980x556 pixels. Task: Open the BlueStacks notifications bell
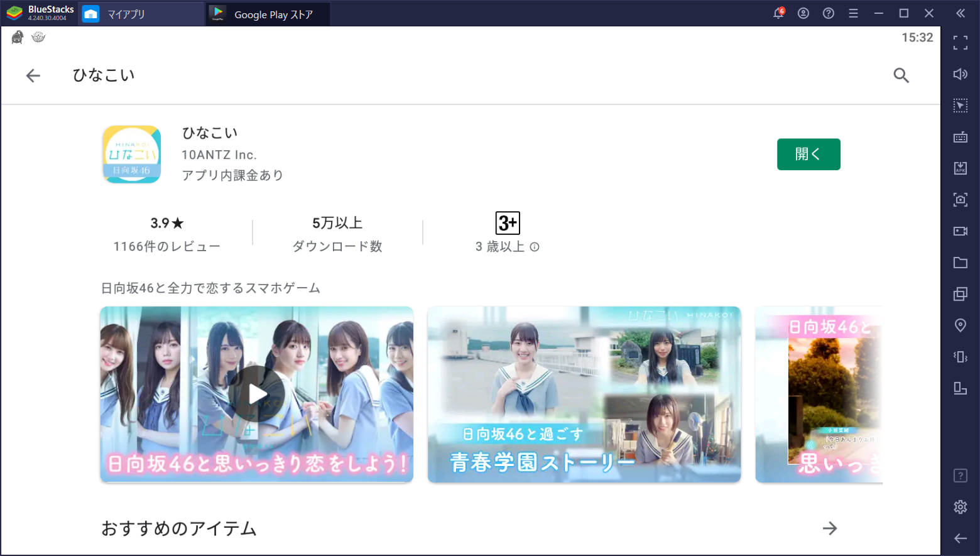coord(779,13)
